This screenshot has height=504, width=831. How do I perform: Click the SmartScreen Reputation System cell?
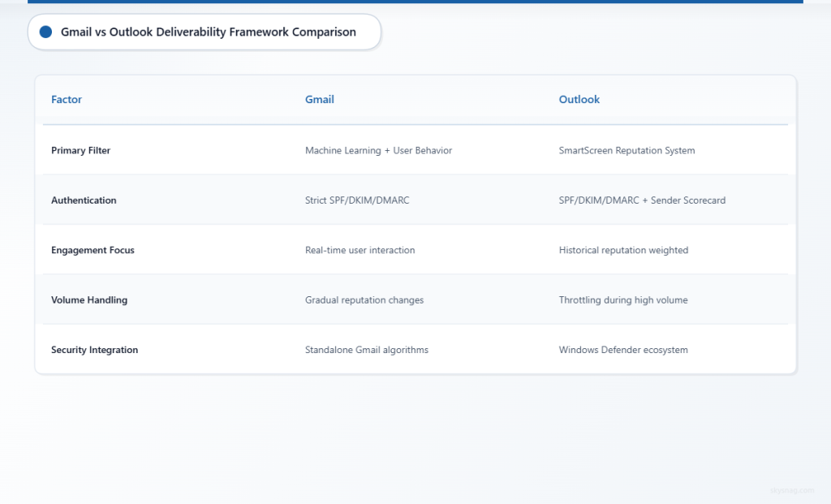pyautogui.click(x=626, y=150)
